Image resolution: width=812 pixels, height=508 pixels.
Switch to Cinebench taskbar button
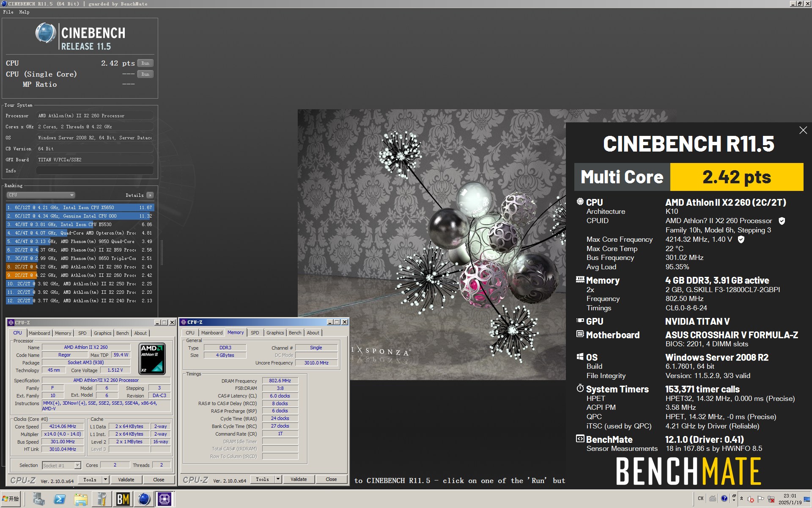point(144,499)
